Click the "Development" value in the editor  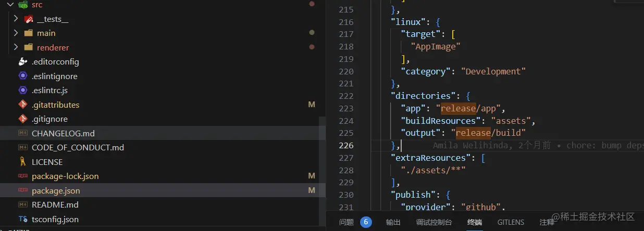[x=493, y=71]
